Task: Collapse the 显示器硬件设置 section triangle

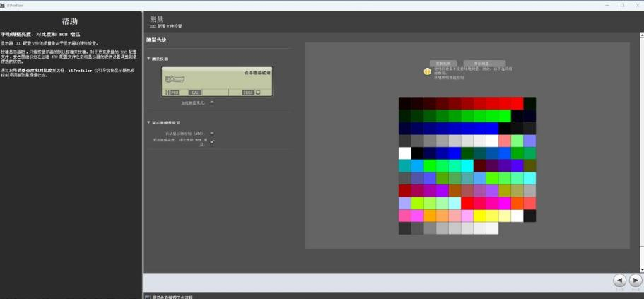Action: [148, 122]
